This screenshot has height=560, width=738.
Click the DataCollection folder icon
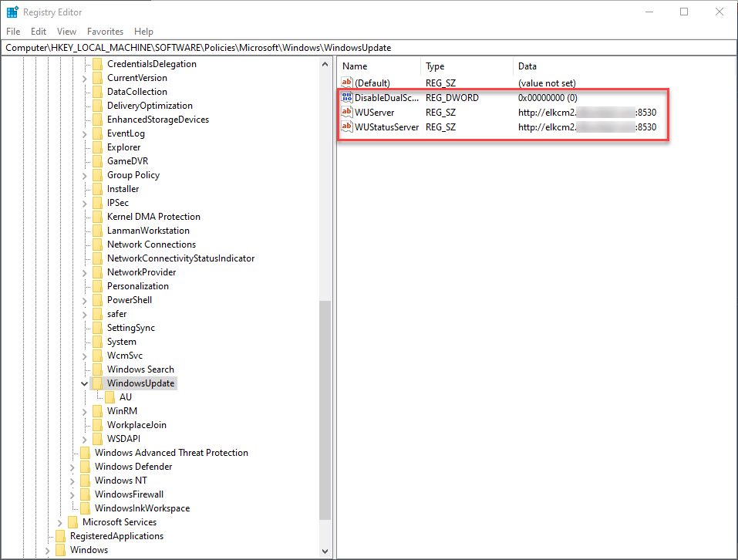tap(97, 92)
